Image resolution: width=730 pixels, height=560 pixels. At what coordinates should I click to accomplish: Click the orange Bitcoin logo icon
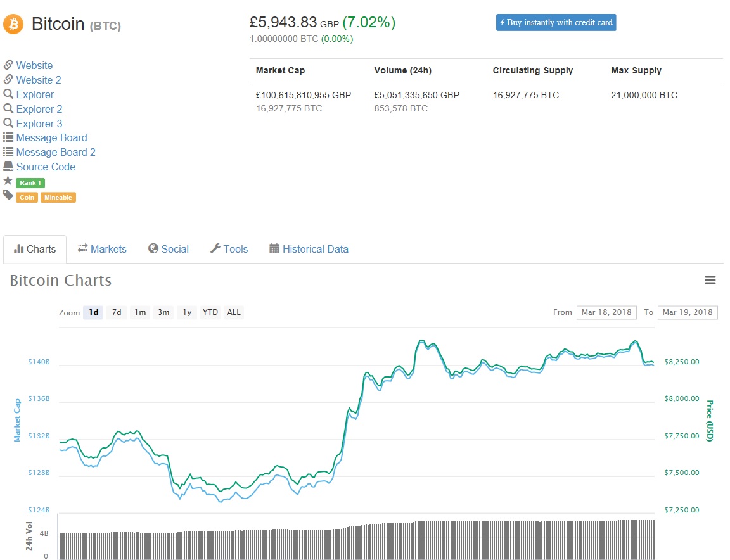coord(13,23)
